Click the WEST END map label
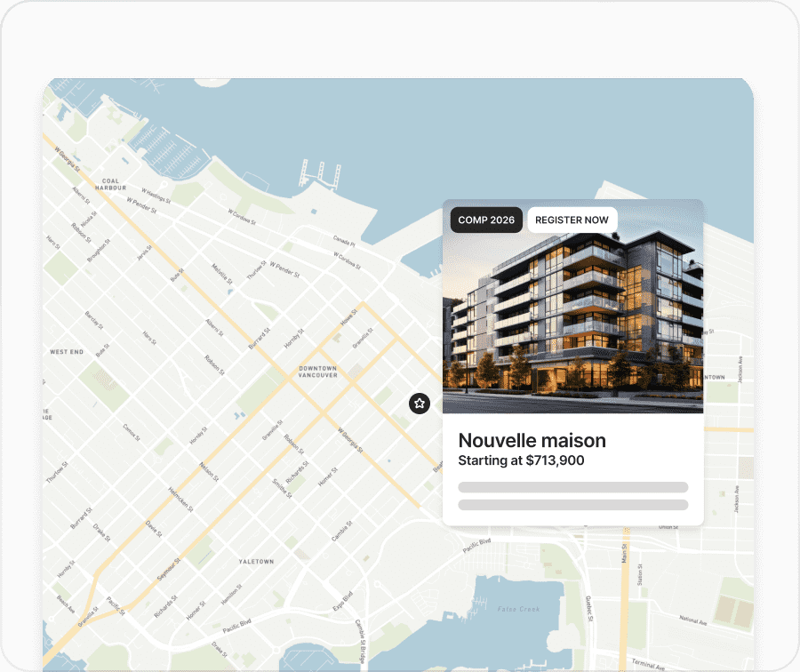800x672 pixels. point(67,352)
